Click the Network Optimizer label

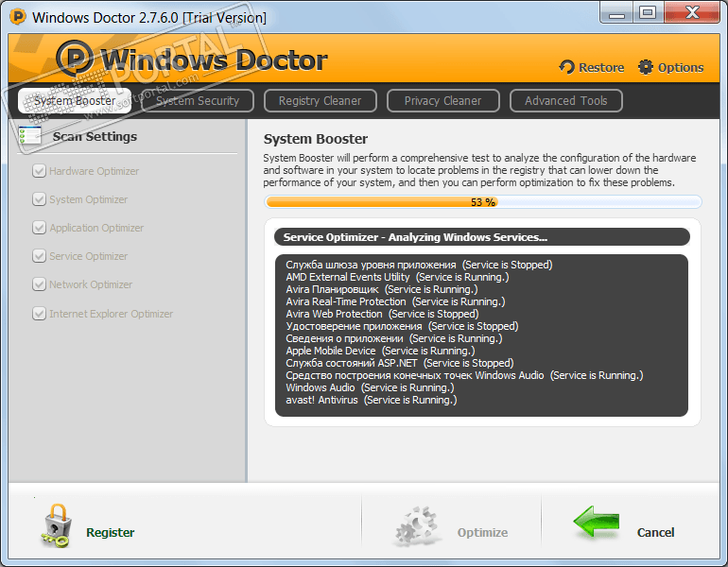coord(91,284)
